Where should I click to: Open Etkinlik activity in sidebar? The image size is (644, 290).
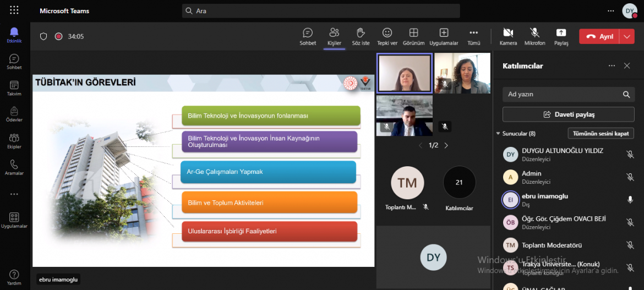click(14, 35)
